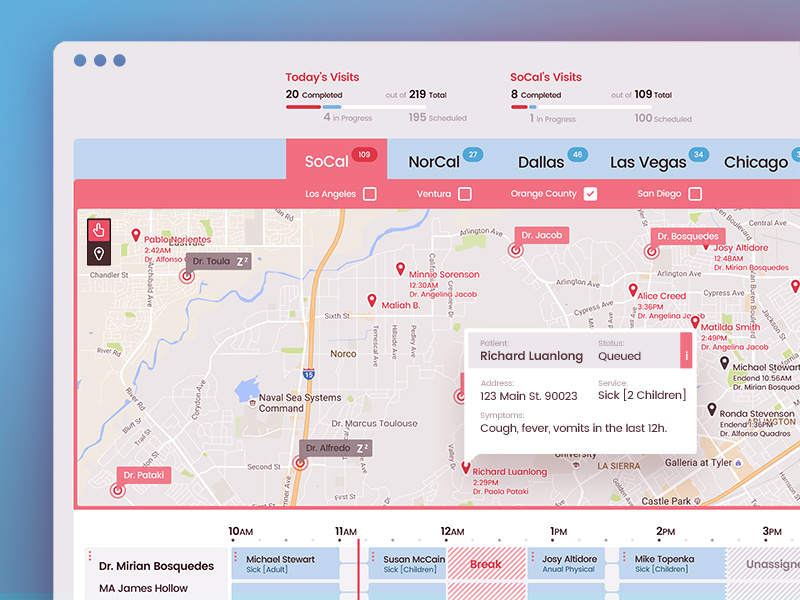Click the SoCal's Visits progress bar
The width and height of the screenshot is (800, 600).
point(581,107)
